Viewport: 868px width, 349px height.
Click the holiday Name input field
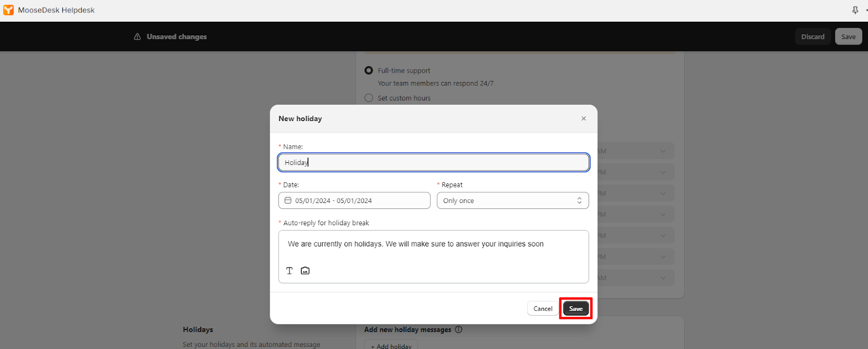[x=433, y=162]
